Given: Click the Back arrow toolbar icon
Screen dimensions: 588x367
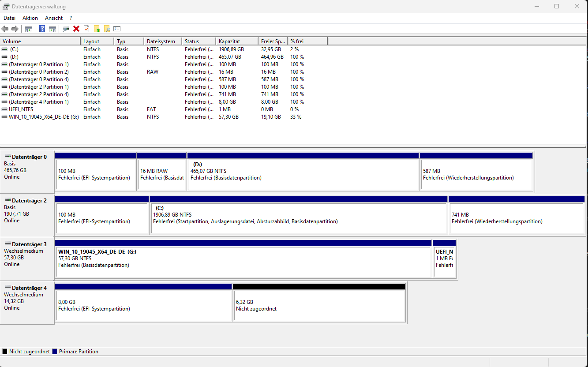Looking at the screenshot, I should [x=5, y=29].
